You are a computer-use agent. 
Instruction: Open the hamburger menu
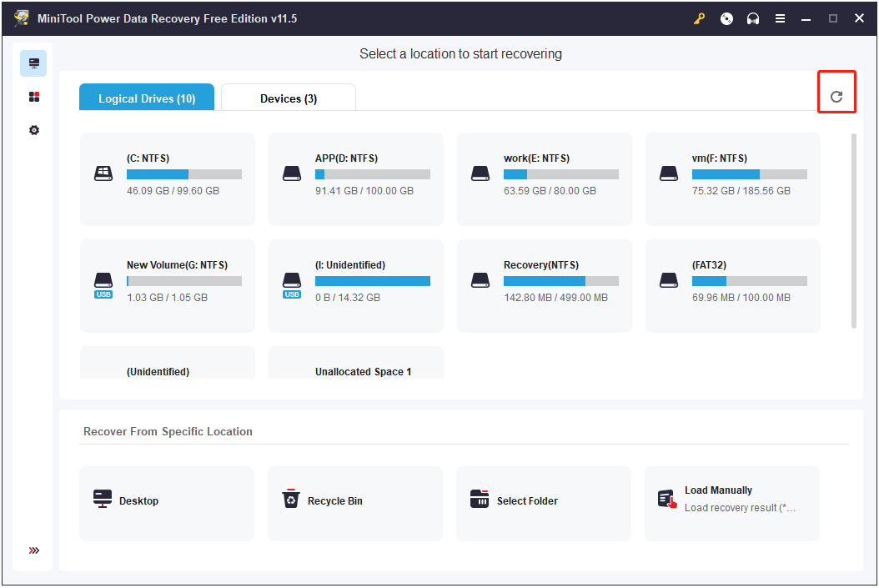click(780, 18)
